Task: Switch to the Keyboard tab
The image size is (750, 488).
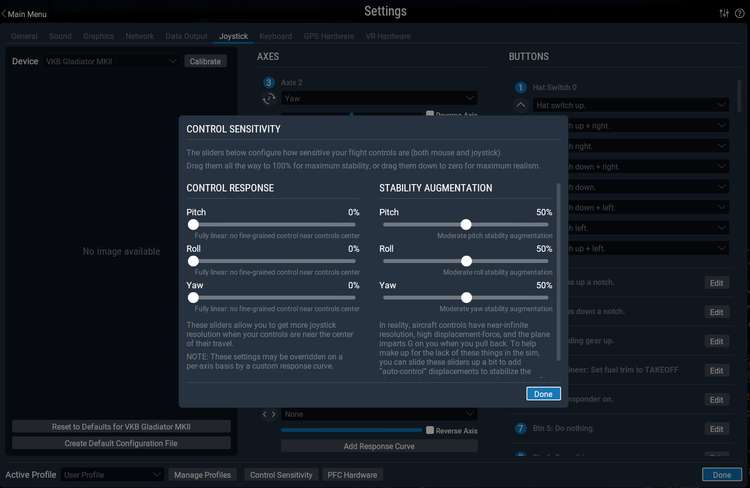Action: 276,36
